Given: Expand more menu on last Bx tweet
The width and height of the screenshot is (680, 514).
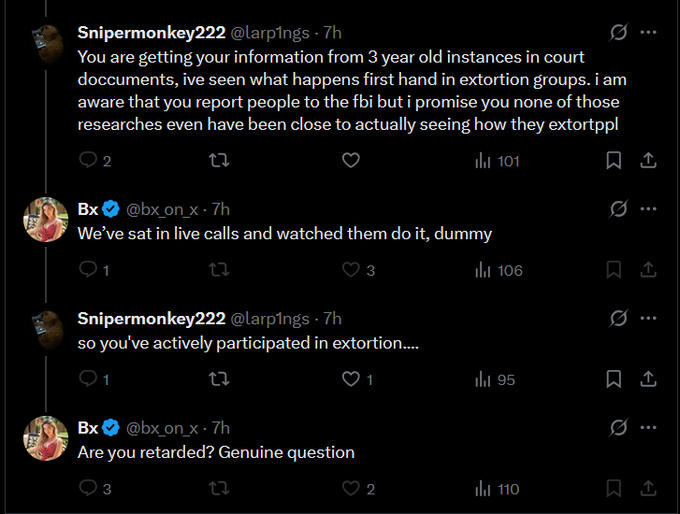Looking at the screenshot, I should point(648,428).
